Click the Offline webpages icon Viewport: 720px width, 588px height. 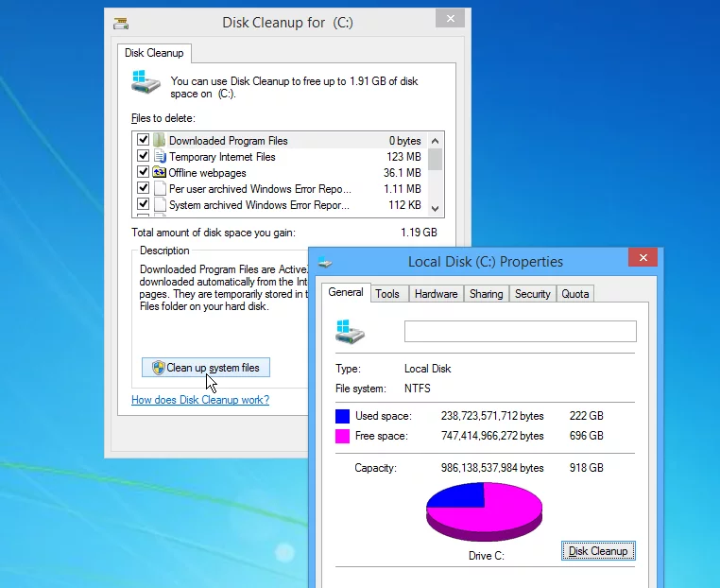tap(160, 172)
